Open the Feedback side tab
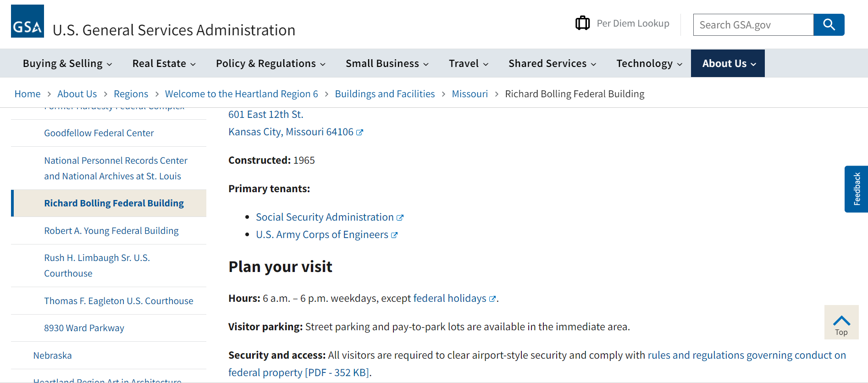Viewport: 868px width, 383px height. pos(856,189)
